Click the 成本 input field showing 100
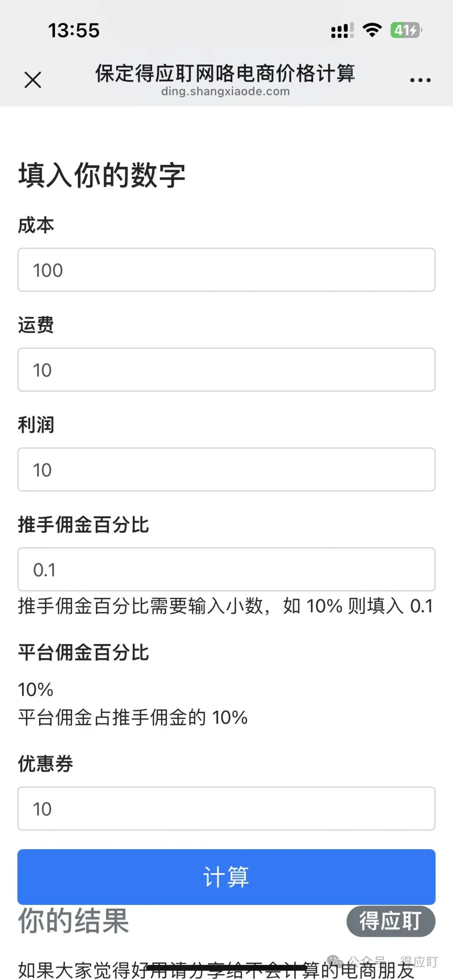The height and width of the screenshot is (980, 453). pyautogui.click(x=226, y=270)
